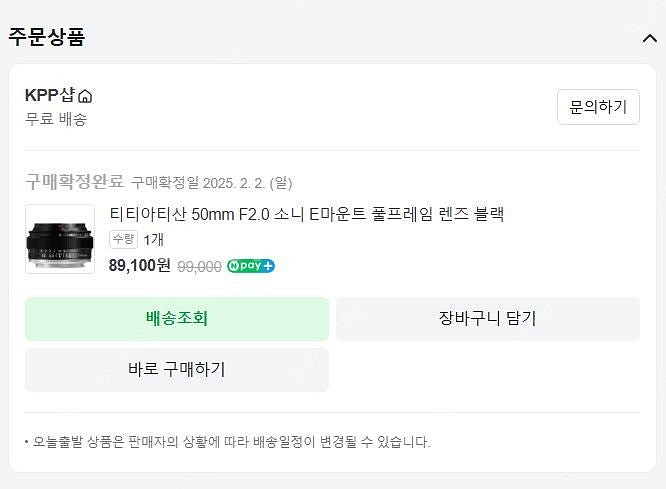Click the 구매확정일 2025. 2. 2. date
The image size is (666, 489).
[x=212, y=183]
